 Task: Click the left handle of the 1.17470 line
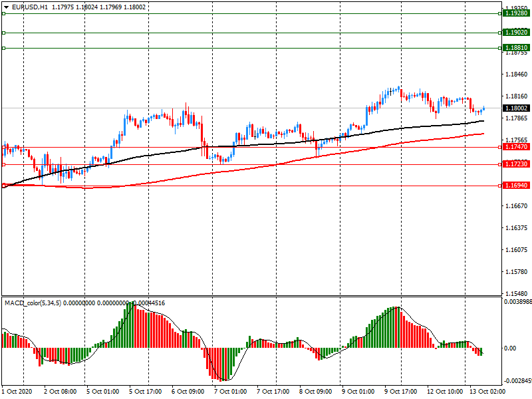(x=3, y=147)
